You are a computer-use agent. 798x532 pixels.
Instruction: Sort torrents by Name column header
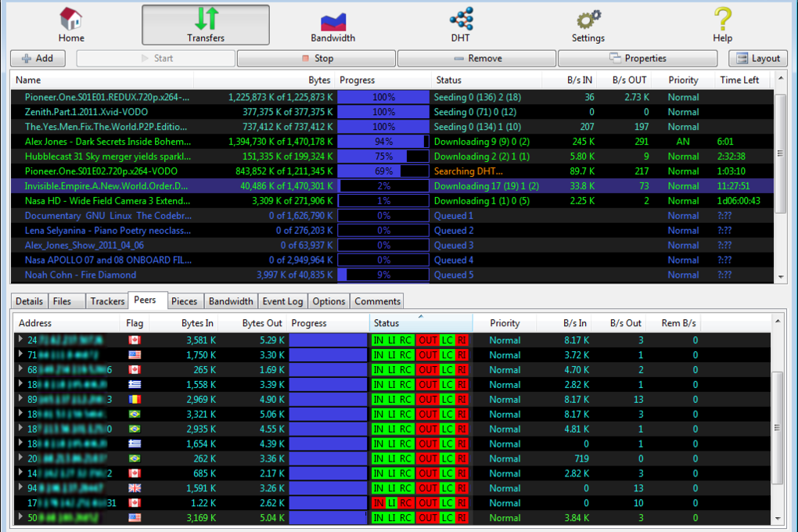tap(102, 80)
